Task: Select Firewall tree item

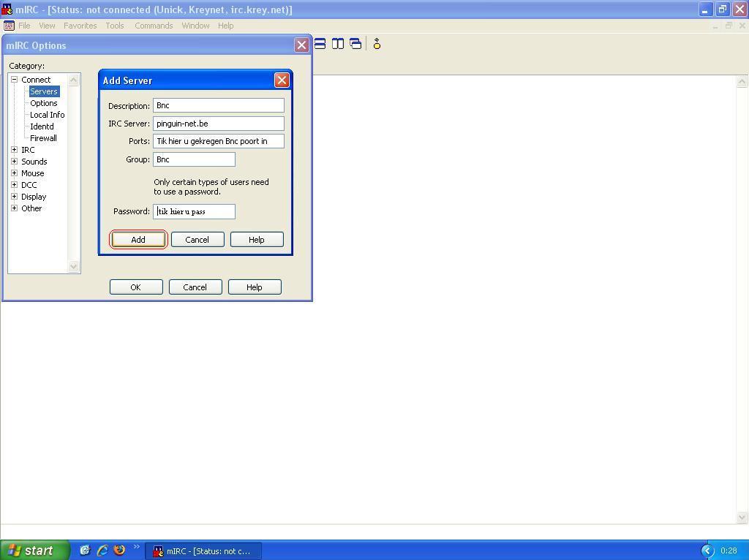Action: tap(43, 138)
